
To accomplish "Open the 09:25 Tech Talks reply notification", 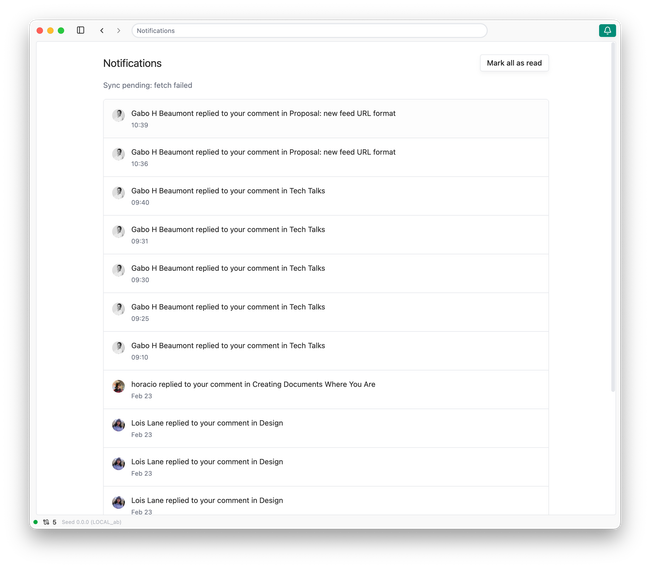I will pos(228,307).
